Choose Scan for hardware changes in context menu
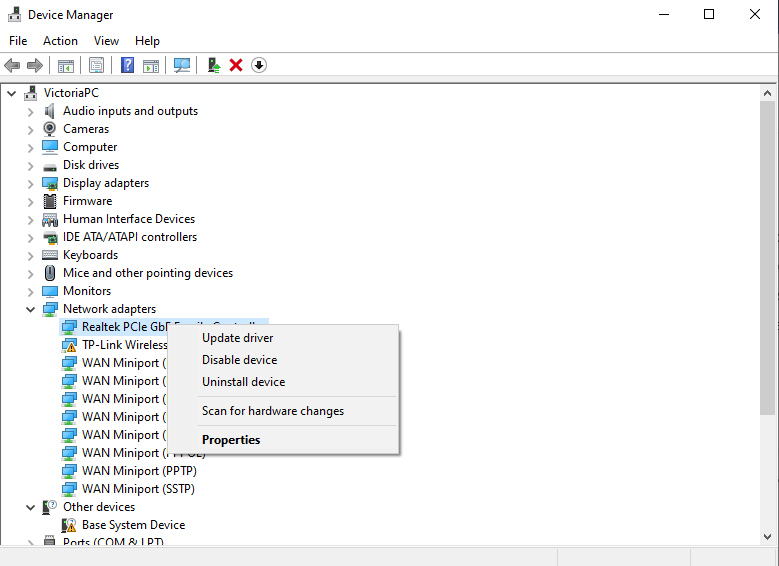 click(283, 411)
